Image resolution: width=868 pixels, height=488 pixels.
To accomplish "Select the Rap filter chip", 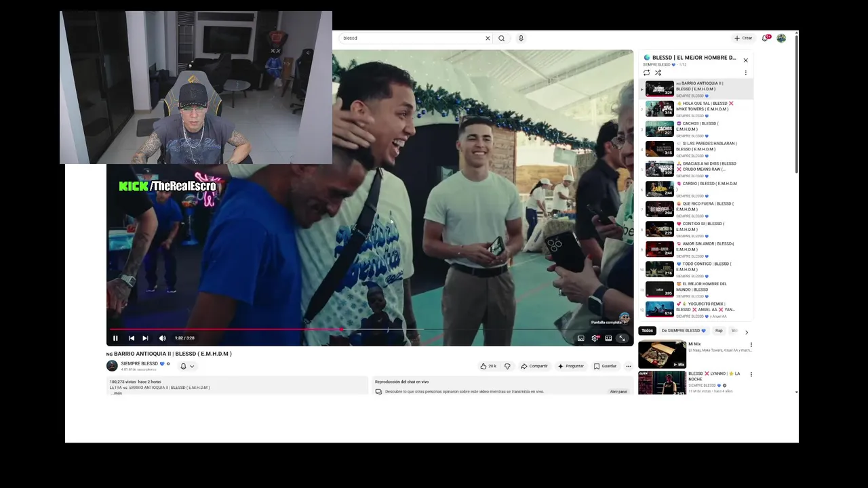I will (x=719, y=331).
